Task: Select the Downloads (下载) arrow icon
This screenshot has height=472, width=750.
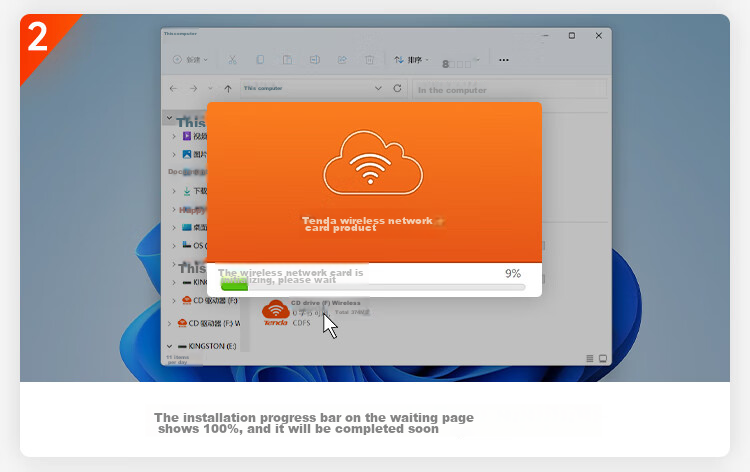Action: (x=187, y=191)
